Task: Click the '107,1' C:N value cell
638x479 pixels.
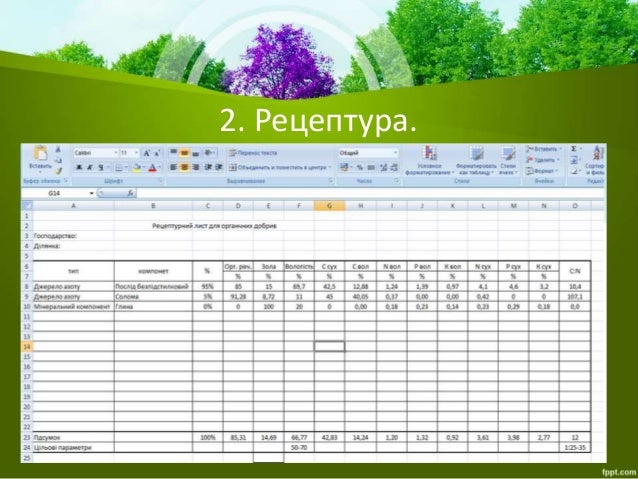Action: tap(575, 297)
